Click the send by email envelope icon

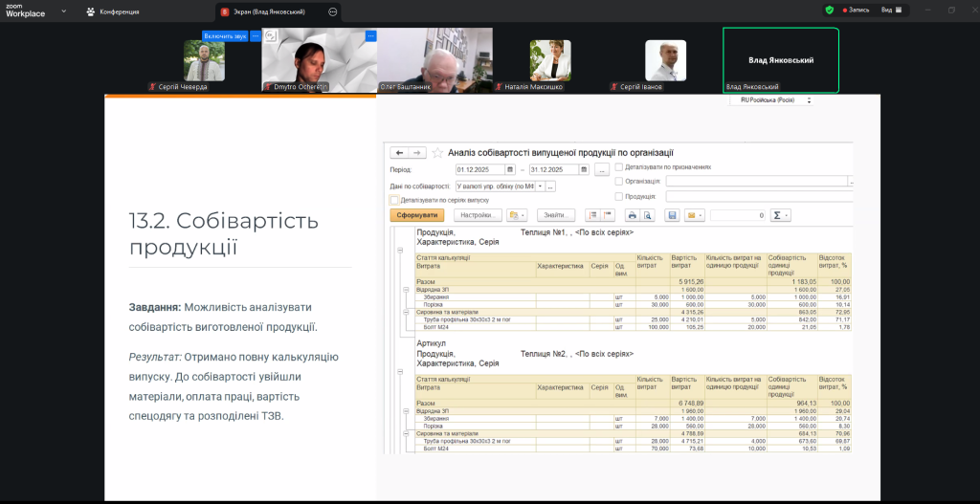(x=691, y=215)
